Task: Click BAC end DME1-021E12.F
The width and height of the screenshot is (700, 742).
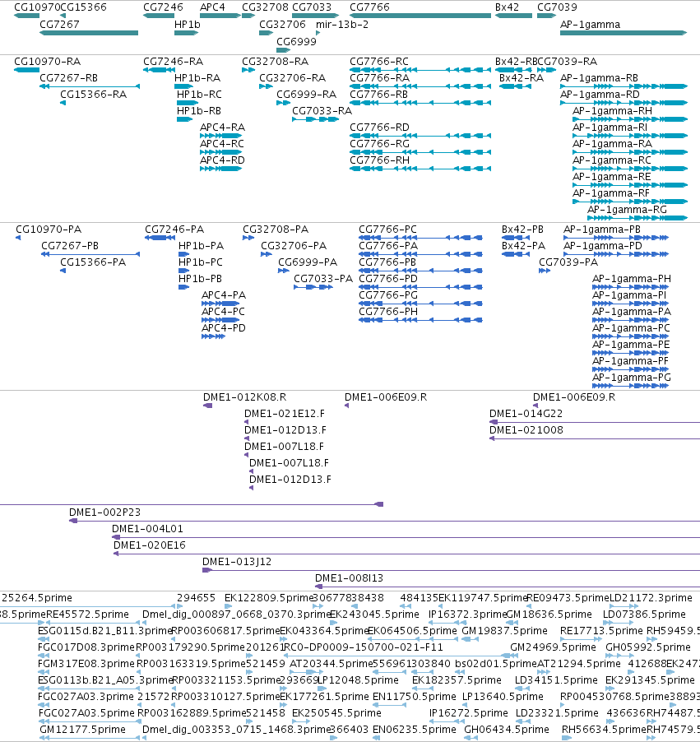Action: [x=285, y=414]
